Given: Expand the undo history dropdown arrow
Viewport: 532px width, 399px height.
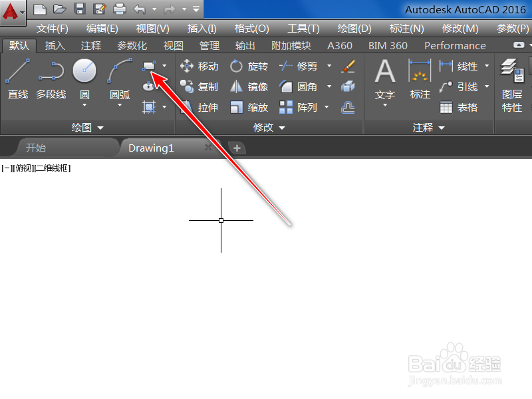Looking at the screenshot, I should point(154,9).
